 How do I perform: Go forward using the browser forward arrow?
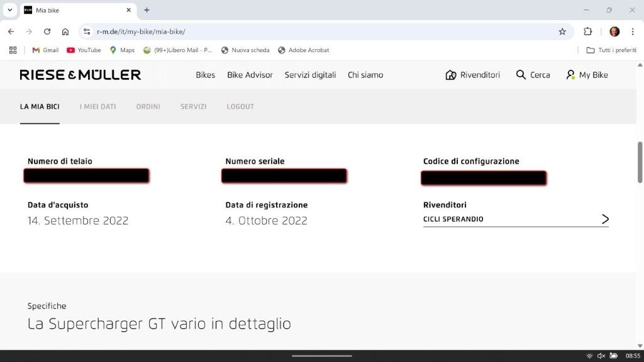(29, 31)
